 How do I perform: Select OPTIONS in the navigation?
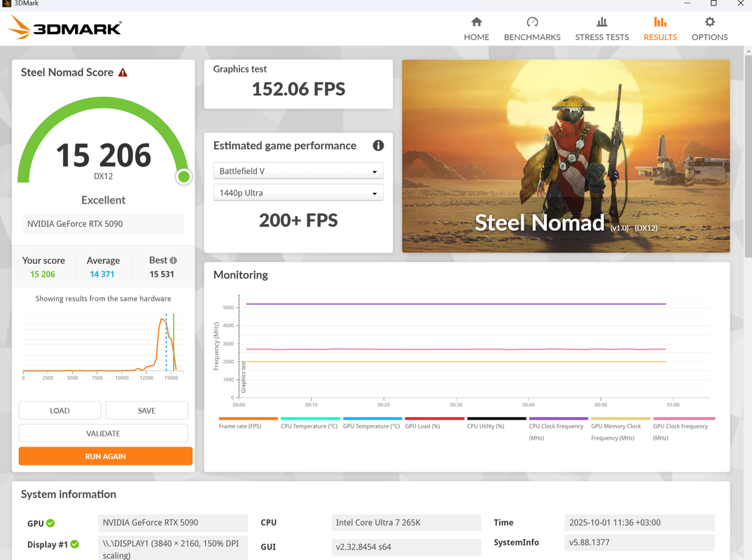tap(709, 37)
